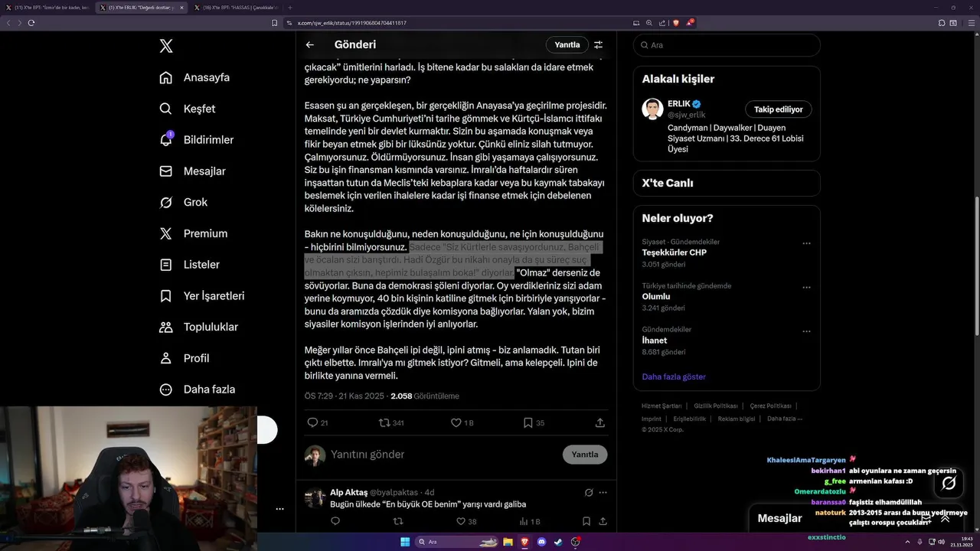Open Hizmet Şartları footer link
The width and height of the screenshot is (980, 551).
coord(661,406)
